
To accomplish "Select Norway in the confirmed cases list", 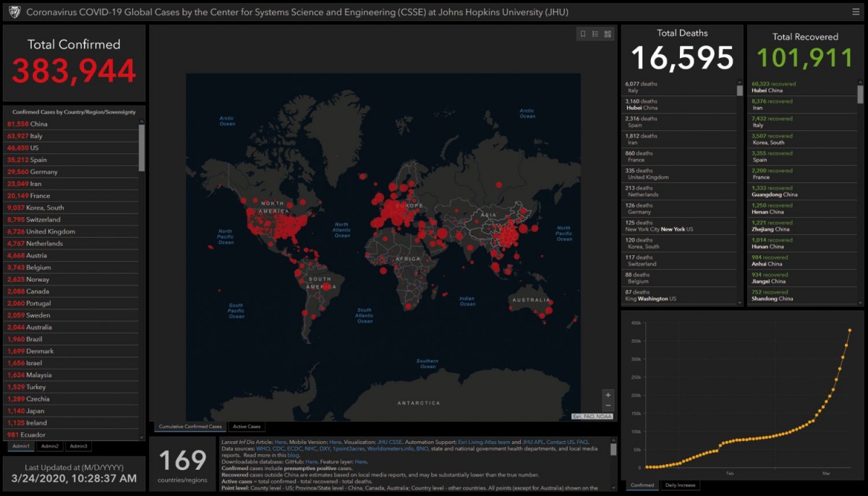I will pyautogui.click(x=70, y=279).
